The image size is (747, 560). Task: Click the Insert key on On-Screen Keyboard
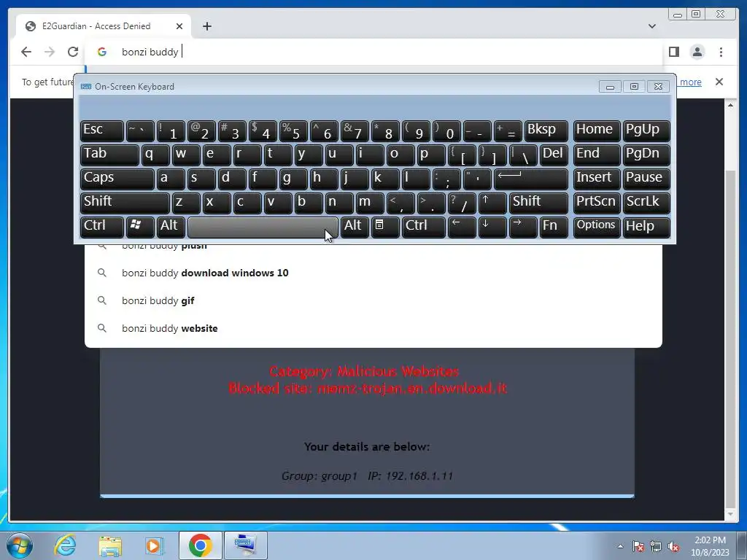pyautogui.click(x=597, y=179)
